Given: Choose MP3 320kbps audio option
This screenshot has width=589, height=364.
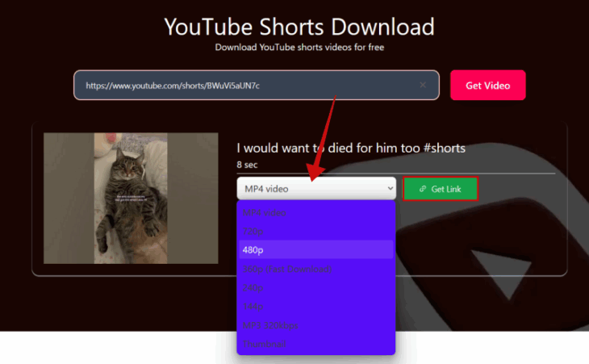Looking at the screenshot, I should coord(316,325).
